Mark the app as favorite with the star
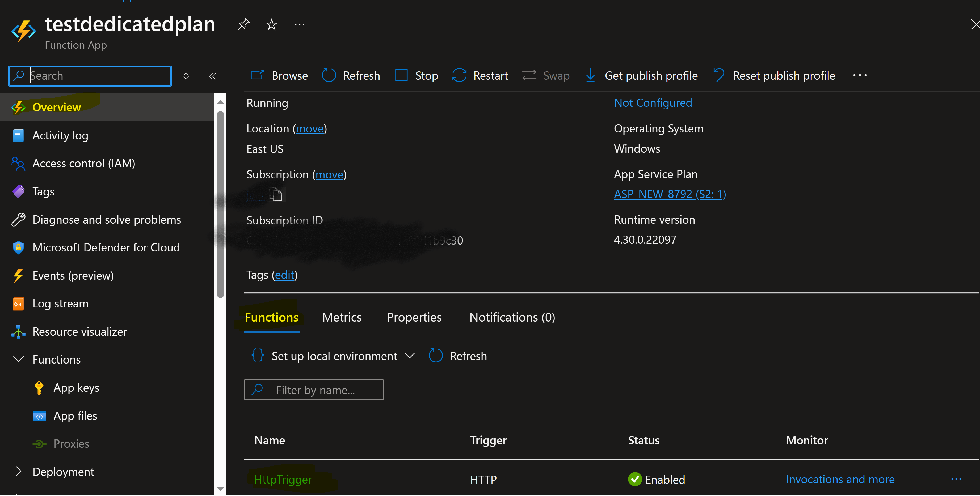This screenshot has width=980, height=496. click(271, 24)
